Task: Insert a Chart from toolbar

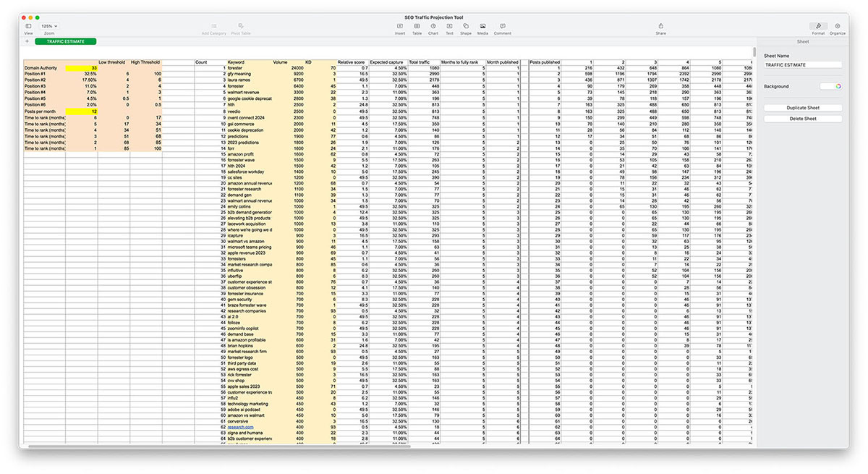Action: click(433, 26)
